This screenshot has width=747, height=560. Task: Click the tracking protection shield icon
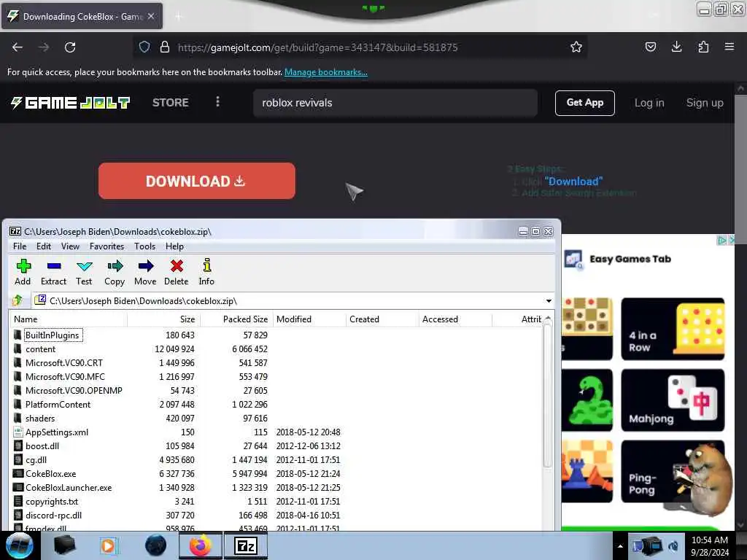click(144, 47)
